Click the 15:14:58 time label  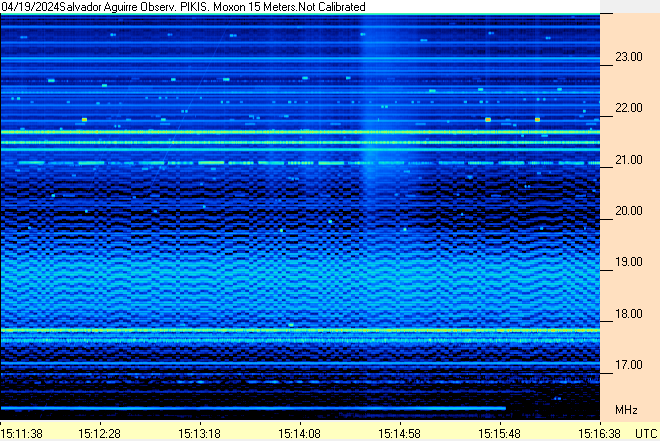pos(399,433)
